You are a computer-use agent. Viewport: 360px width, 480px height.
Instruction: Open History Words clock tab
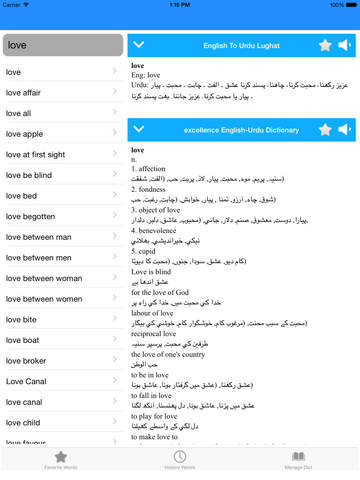(180, 460)
